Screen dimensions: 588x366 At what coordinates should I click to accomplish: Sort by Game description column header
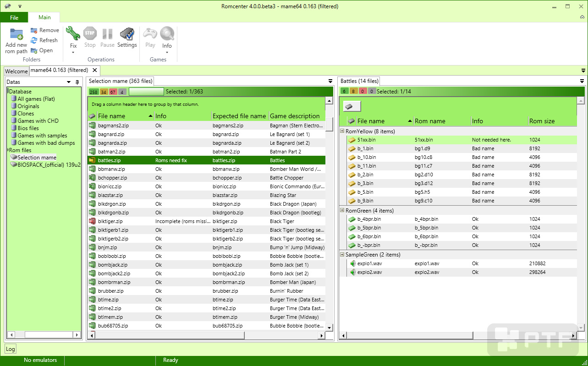point(297,116)
